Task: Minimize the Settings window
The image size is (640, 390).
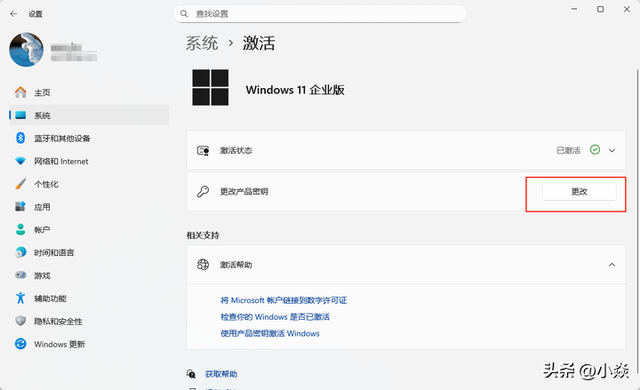Action: [x=574, y=9]
